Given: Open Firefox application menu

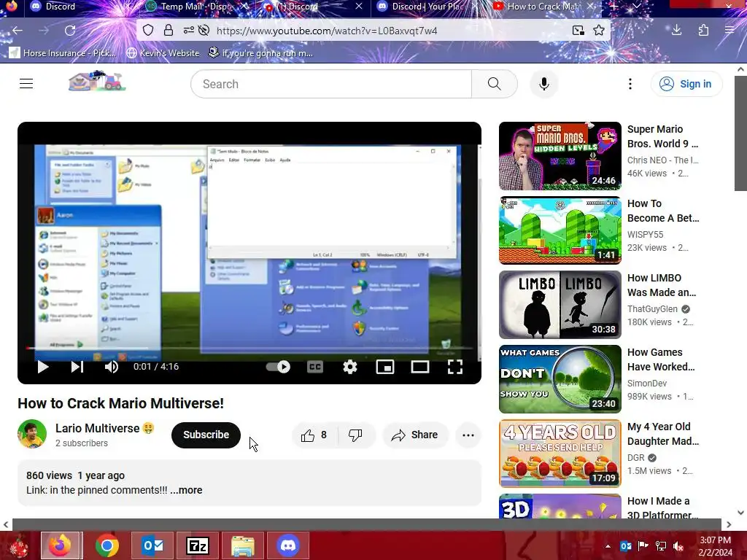Looking at the screenshot, I should [x=729, y=31].
